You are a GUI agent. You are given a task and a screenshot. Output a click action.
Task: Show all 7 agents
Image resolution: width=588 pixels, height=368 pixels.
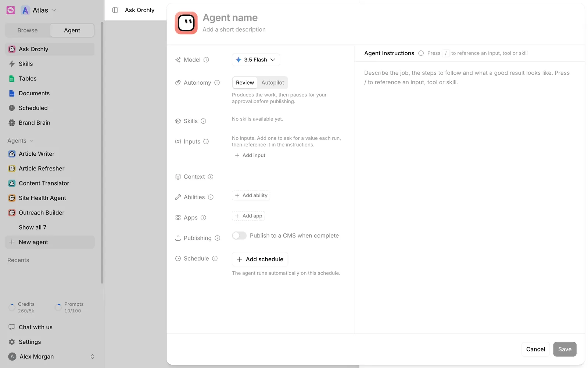coord(32,227)
